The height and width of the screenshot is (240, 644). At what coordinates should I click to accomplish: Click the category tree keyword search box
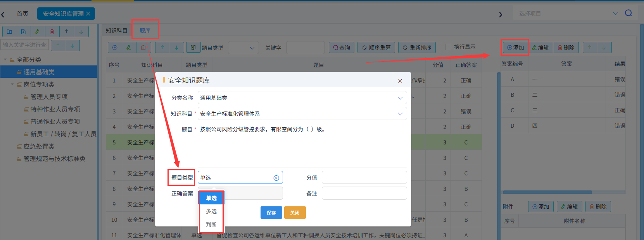25,45
